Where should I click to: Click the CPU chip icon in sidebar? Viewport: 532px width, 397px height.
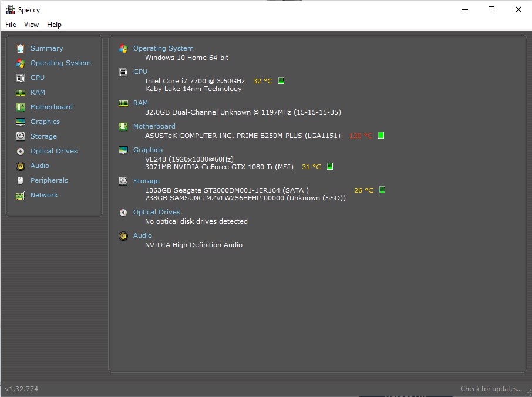coord(21,78)
